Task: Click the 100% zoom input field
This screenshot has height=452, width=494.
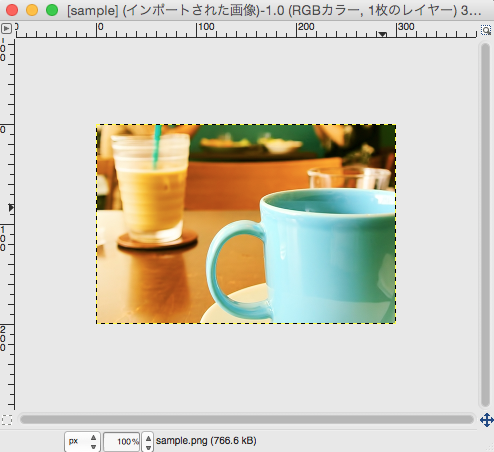Action: click(121, 442)
